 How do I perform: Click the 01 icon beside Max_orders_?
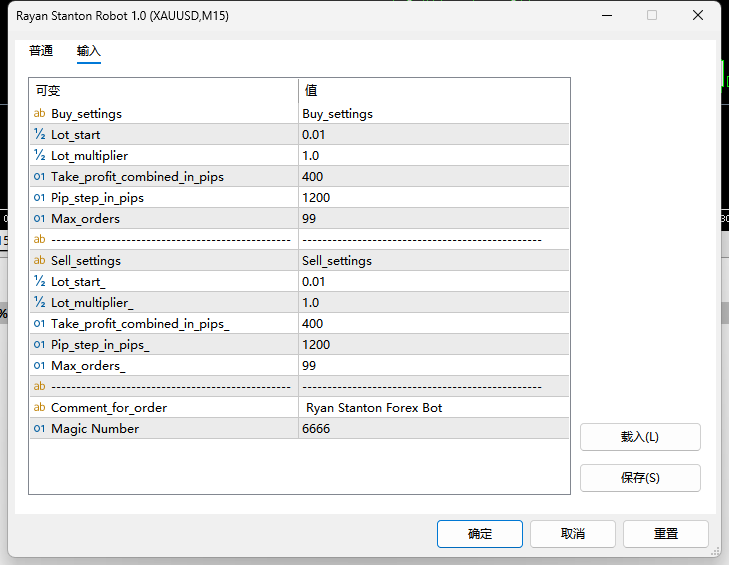point(40,366)
